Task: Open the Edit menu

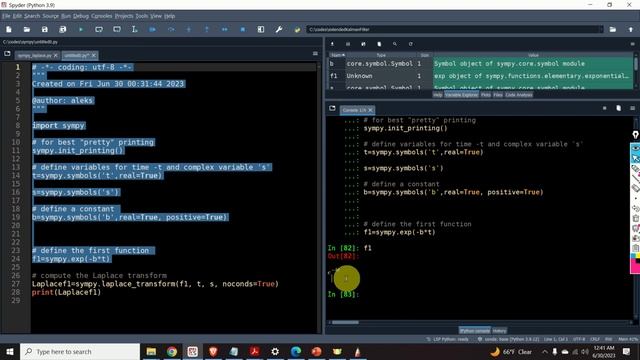Action: pos(17,16)
